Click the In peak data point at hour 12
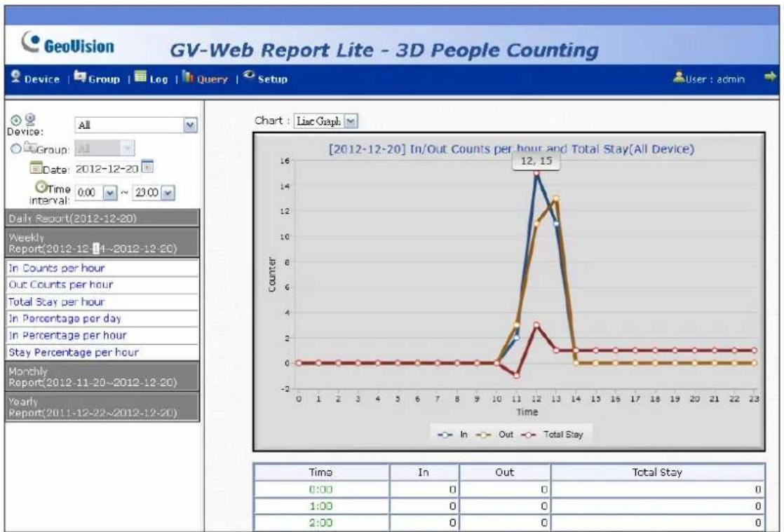The image size is (784, 532). click(x=536, y=173)
